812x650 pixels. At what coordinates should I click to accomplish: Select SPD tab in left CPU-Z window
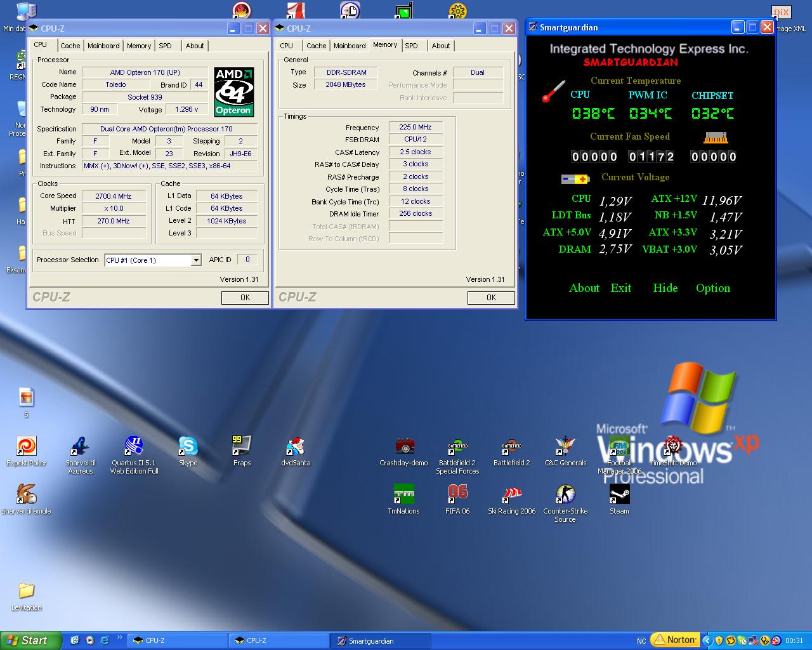[165, 46]
